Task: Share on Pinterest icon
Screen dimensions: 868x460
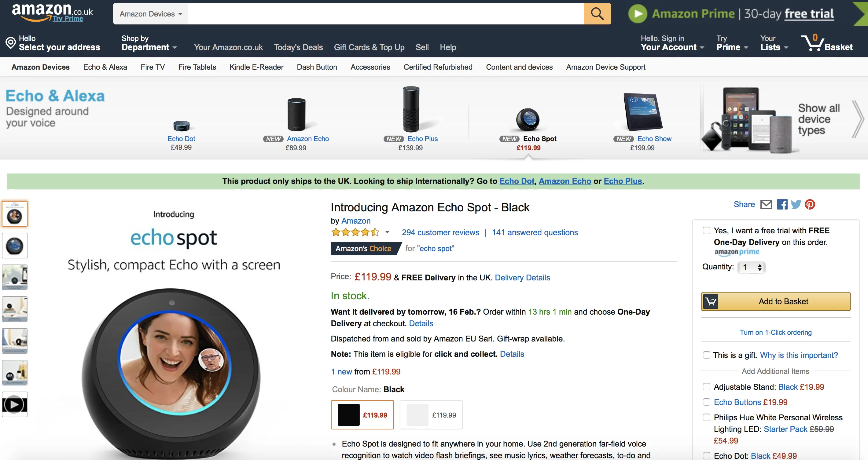Action: click(x=810, y=204)
